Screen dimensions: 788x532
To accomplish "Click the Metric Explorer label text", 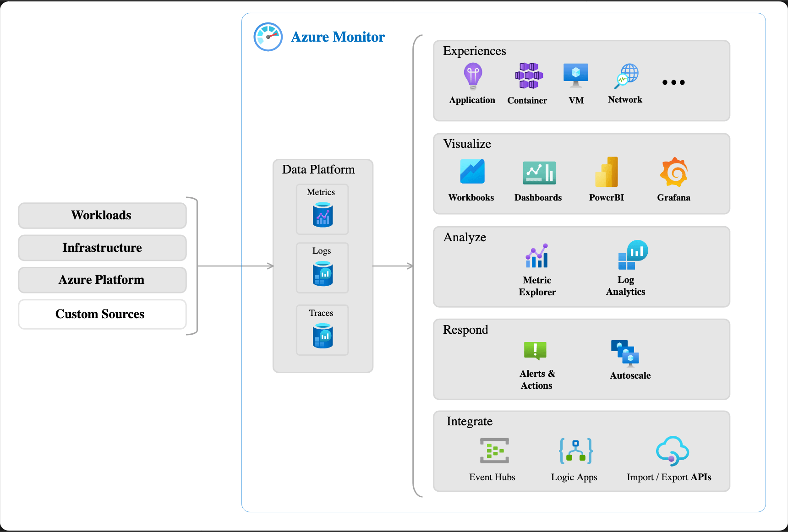I will (x=537, y=286).
